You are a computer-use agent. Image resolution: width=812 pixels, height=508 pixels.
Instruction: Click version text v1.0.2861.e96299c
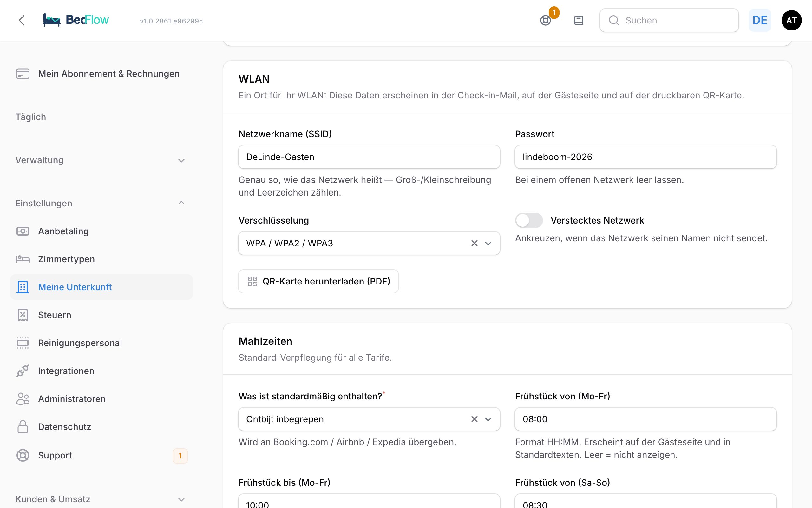171,21
